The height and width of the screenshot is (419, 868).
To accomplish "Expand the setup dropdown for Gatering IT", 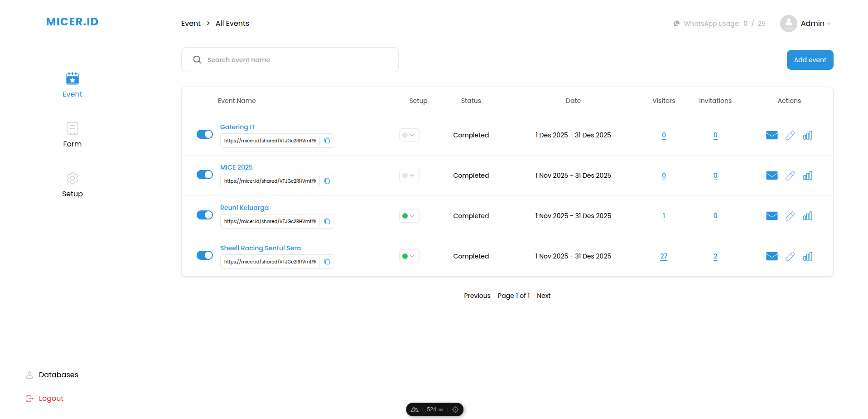I will point(409,135).
